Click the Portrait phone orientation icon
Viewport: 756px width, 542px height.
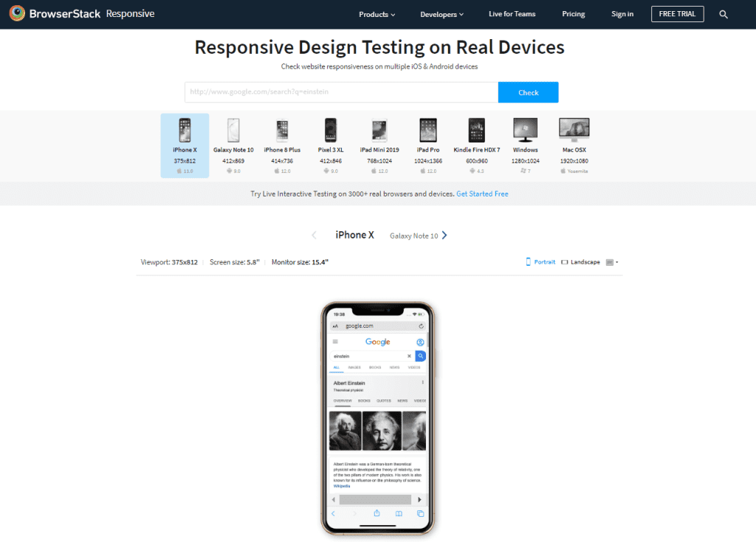click(x=528, y=262)
